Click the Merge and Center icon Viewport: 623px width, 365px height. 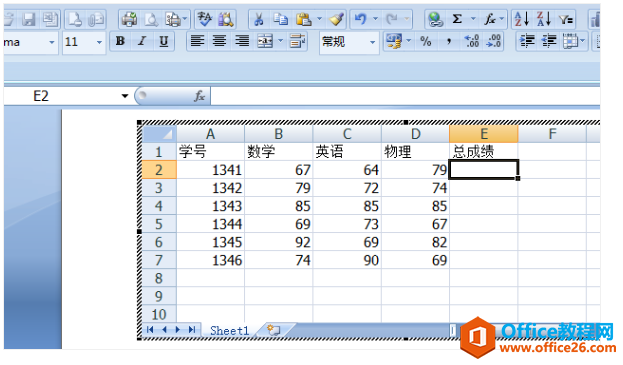click(265, 41)
